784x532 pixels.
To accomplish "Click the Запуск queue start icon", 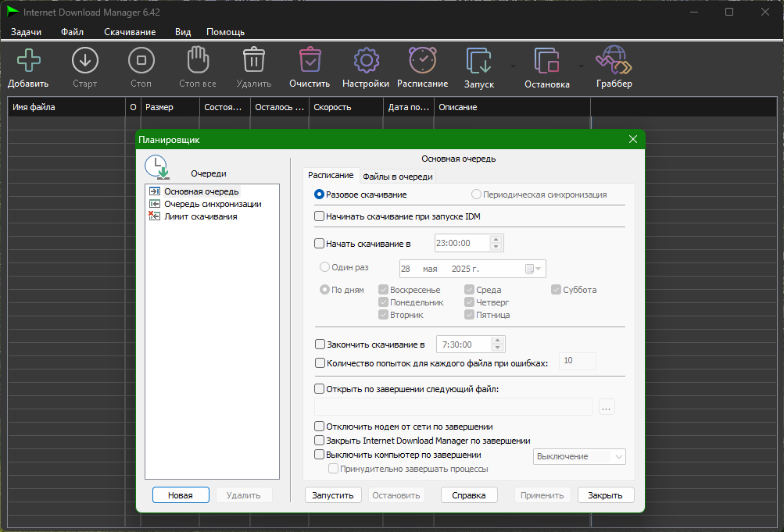I will [478, 61].
